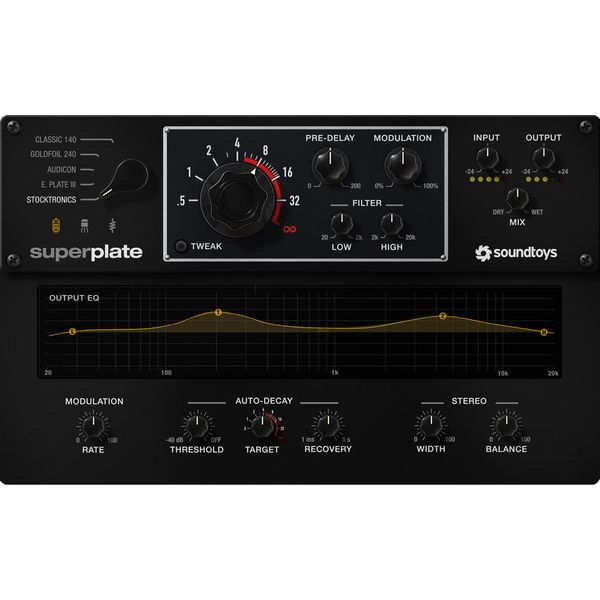Viewport: 600px width, 600px height.
Task: Choose the Stocktronics plate model
Action: pos(51,200)
